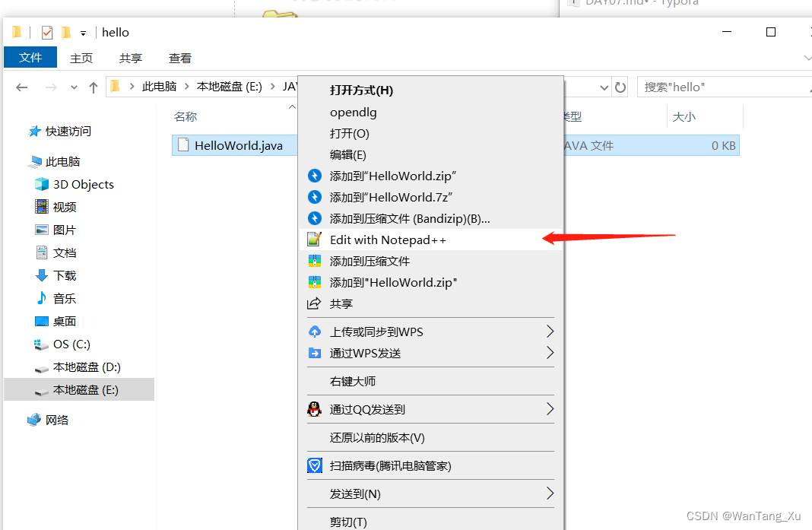This screenshot has height=530, width=812.
Task: Click the refresh button beside the address bar
Action: pyautogui.click(x=620, y=87)
